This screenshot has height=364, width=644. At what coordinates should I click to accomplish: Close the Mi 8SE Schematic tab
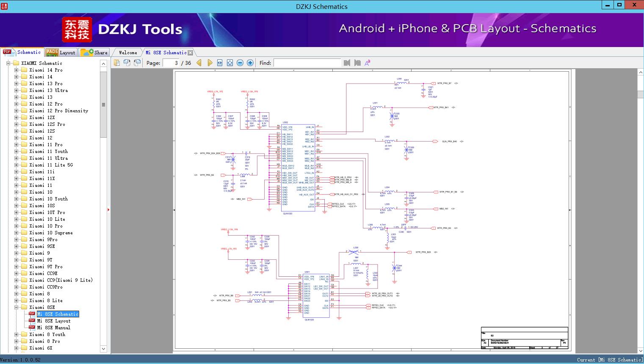(191, 53)
